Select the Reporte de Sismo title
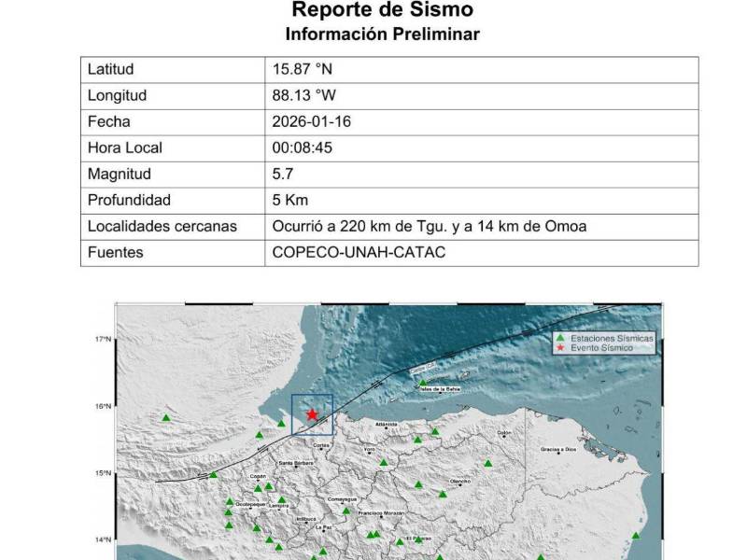This screenshot has width=747, height=560. coord(384,11)
